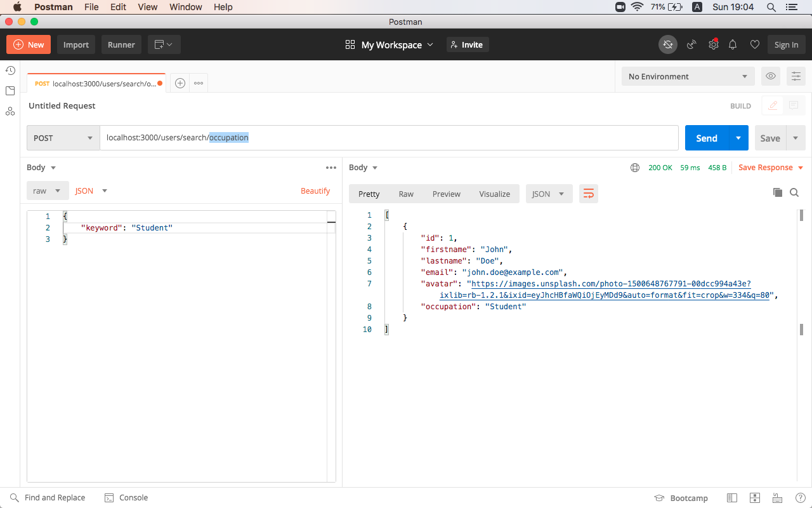Screen dimensions: 812x508
Task: Open the Window menu in menu bar
Action: (x=186, y=7)
